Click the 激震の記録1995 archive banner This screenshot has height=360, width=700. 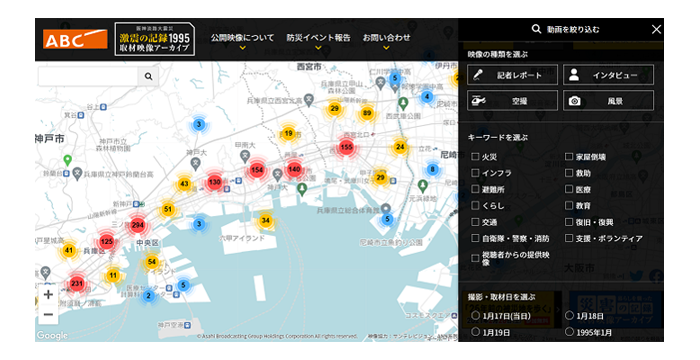pyautogui.click(x=154, y=39)
